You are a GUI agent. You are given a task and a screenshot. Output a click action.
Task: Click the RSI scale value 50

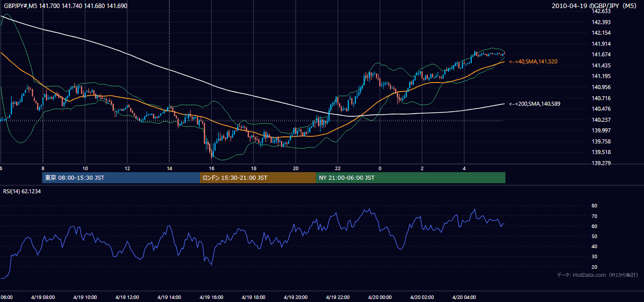[x=594, y=236]
